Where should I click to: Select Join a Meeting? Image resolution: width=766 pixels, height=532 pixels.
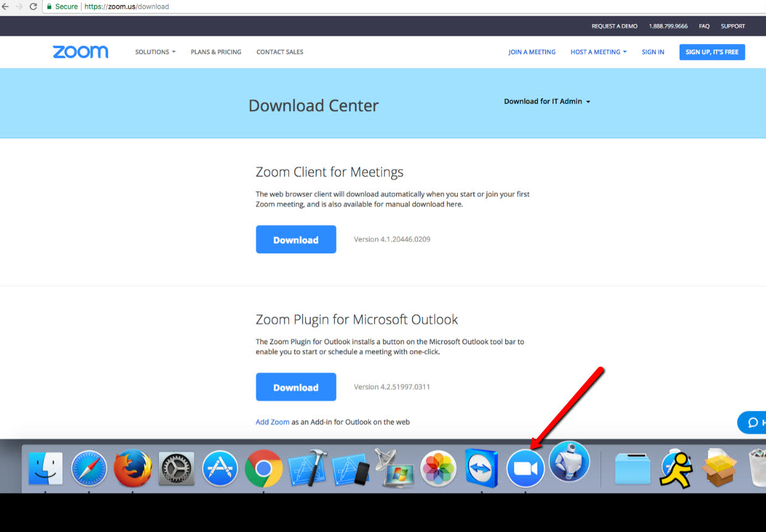point(532,52)
